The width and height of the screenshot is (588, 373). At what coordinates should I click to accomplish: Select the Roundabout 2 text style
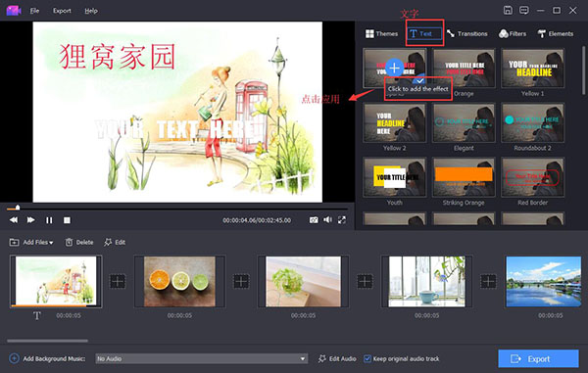(x=532, y=122)
